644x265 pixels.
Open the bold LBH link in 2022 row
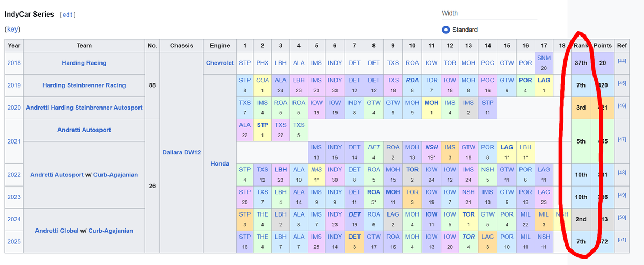(x=280, y=169)
